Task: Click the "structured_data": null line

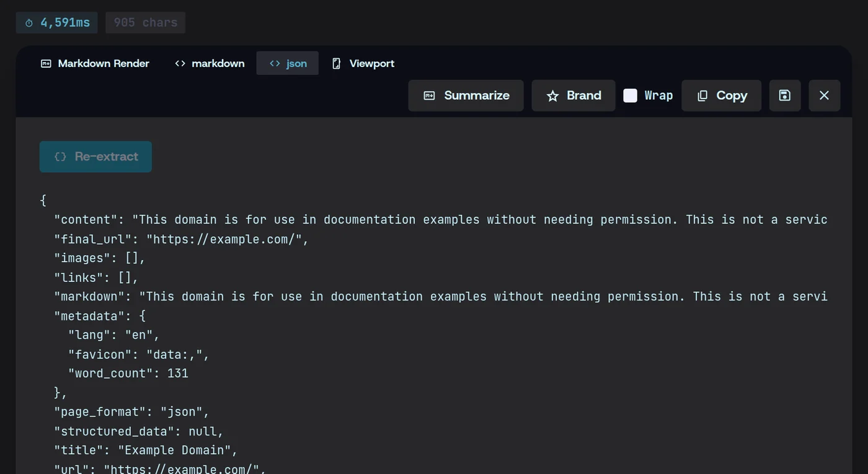Action: 138,431
